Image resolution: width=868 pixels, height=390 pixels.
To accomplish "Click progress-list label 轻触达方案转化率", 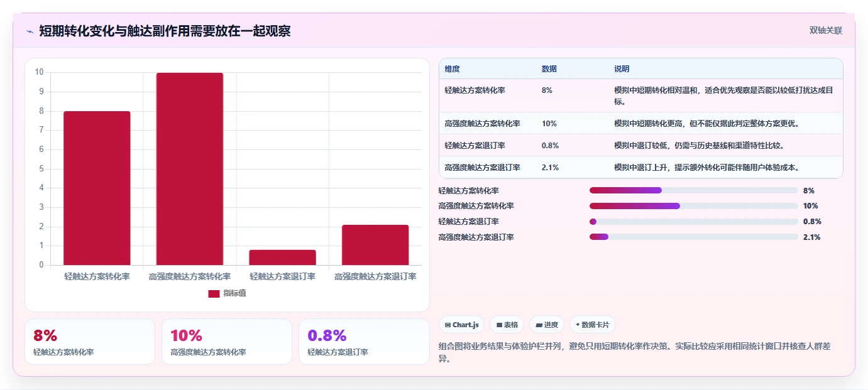I will point(469,190).
